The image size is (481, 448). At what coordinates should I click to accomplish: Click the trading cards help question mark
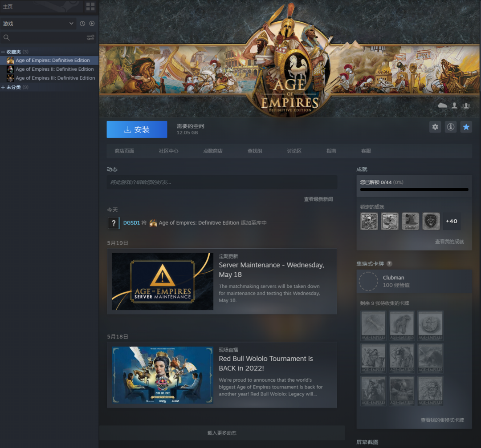click(x=389, y=264)
